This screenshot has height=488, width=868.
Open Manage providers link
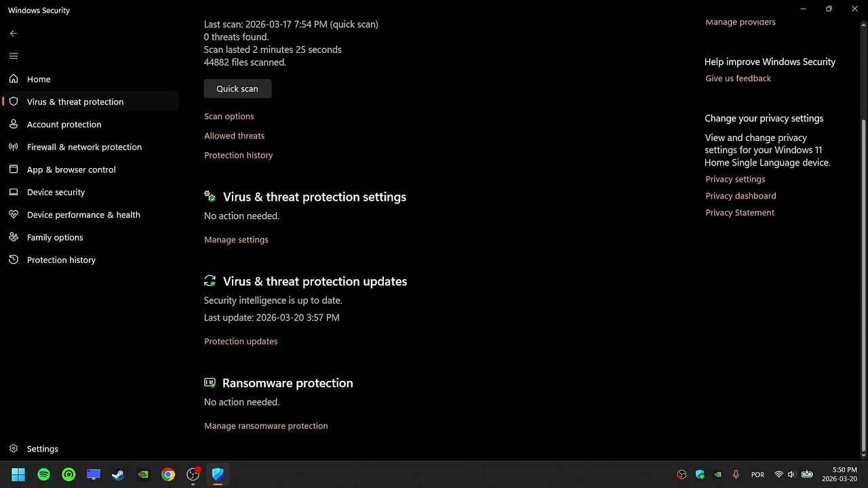[741, 22]
